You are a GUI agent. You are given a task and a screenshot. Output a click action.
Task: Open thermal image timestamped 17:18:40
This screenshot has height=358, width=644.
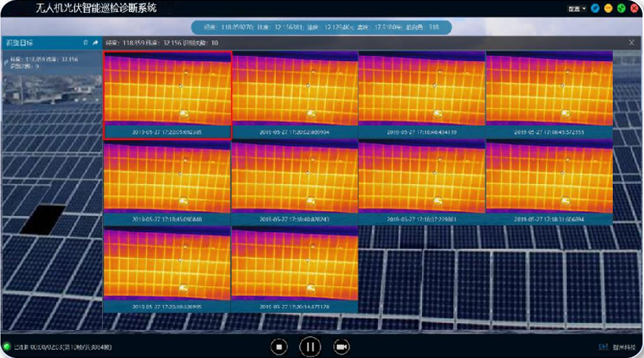click(x=295, y=182)
